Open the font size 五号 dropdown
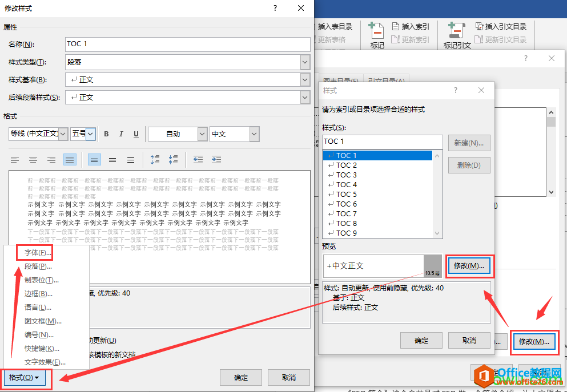567x392 pixels. 90,134
